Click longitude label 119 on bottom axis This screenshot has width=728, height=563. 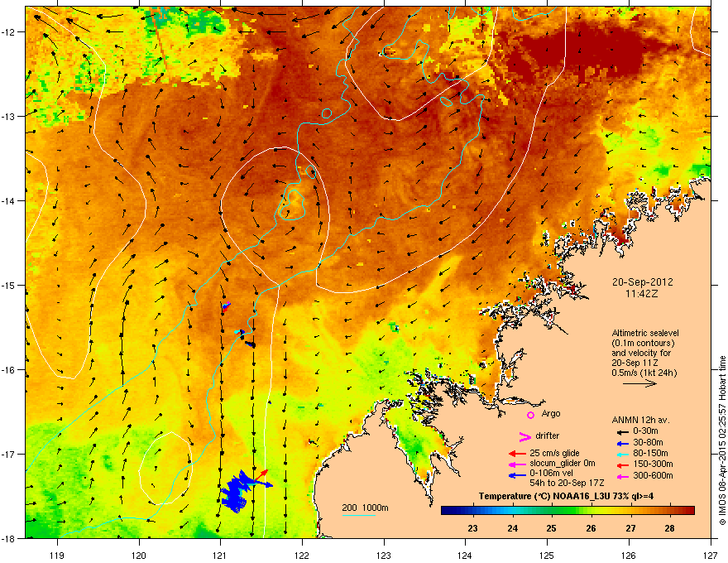click(x=57, y=555)
